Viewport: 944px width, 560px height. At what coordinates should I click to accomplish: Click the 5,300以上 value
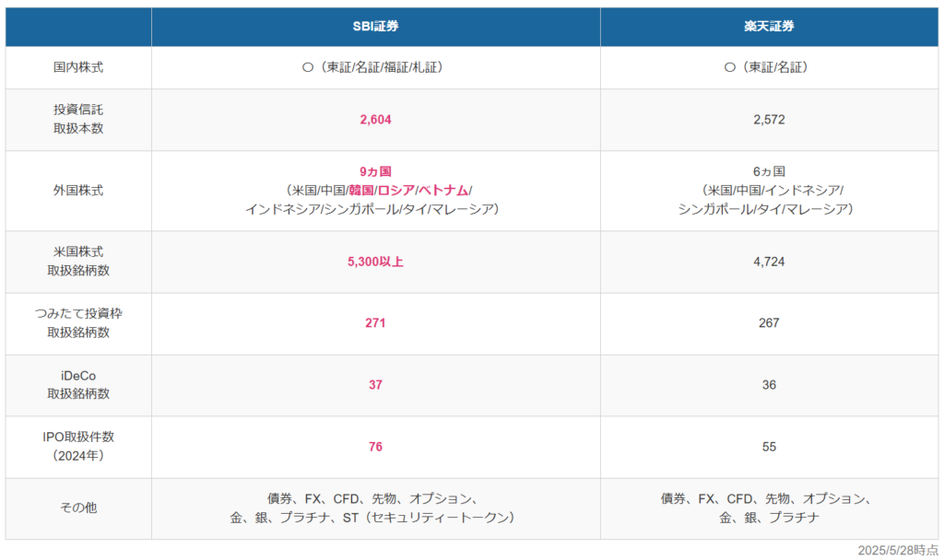376,262
